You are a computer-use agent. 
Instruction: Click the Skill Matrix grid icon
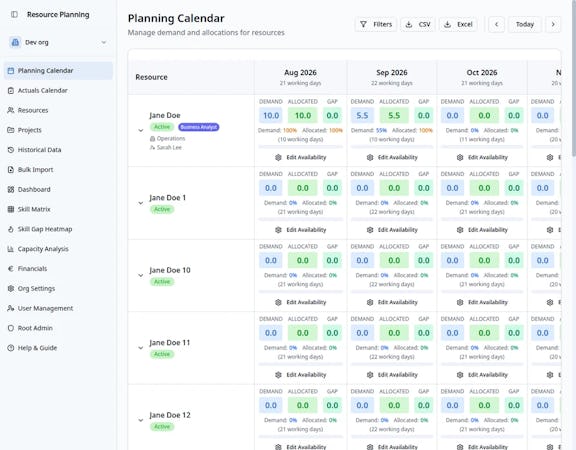point(11,209)
